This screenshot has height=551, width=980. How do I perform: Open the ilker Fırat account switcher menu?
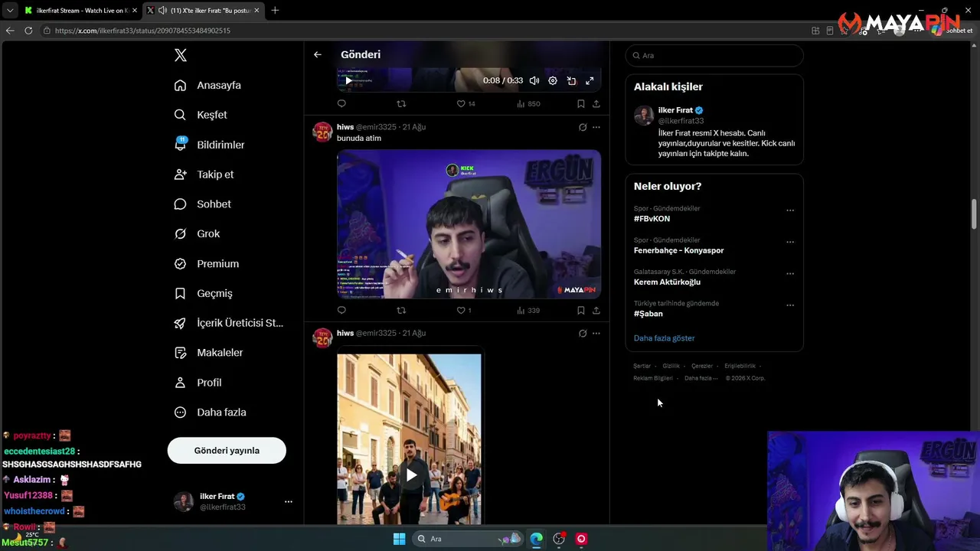[233, 501]
